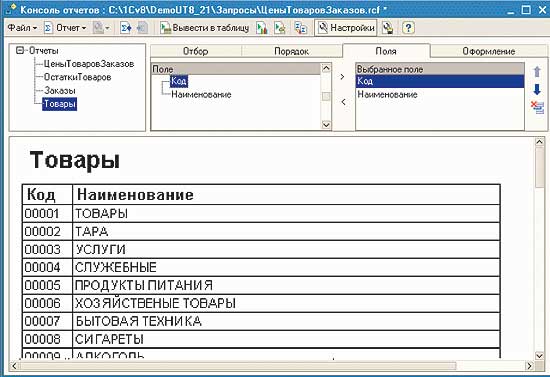Click the wrench settings icon after Настройки
This screenshot has width=550, height=377.
(388, 28)
